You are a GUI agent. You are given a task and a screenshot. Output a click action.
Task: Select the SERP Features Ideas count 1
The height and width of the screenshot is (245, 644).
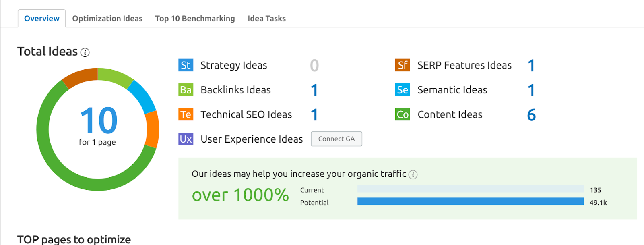pos(531,66)
